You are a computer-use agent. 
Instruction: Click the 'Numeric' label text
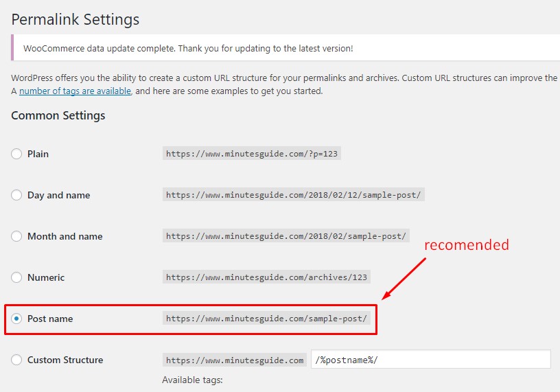pyautogui.click(x=46, y=277)
